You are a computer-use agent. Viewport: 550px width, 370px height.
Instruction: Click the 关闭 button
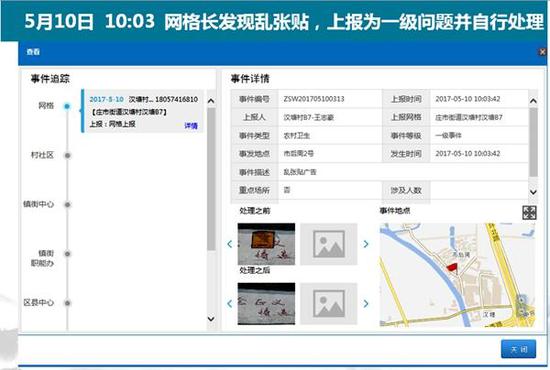(518, 349)
